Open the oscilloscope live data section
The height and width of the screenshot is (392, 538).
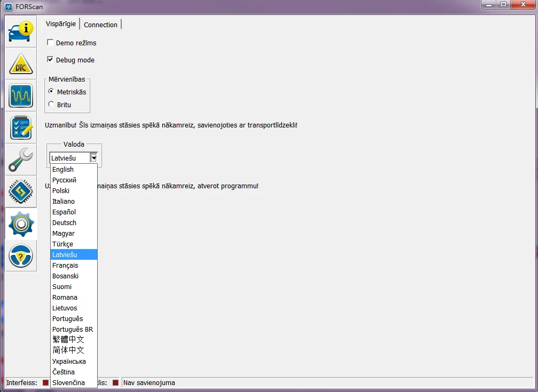click(x=21, y=95)
